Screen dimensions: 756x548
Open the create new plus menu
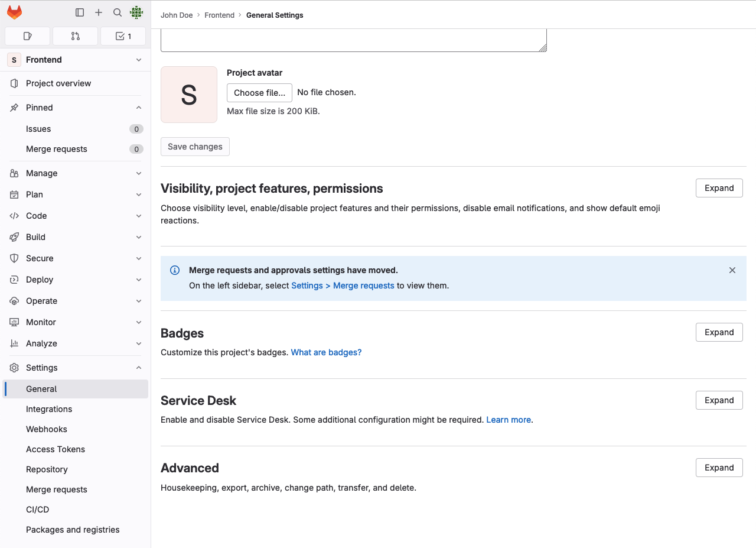tap(99, 12)
